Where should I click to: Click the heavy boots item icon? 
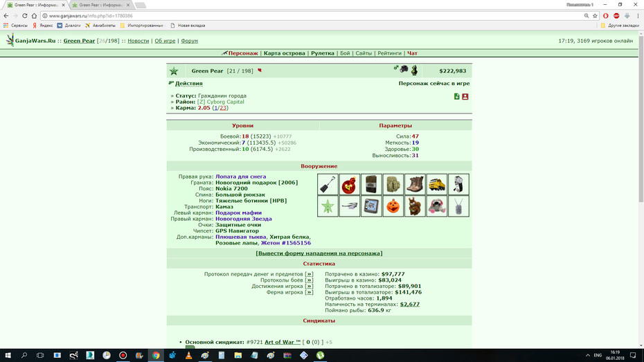[x=415, y=184]
